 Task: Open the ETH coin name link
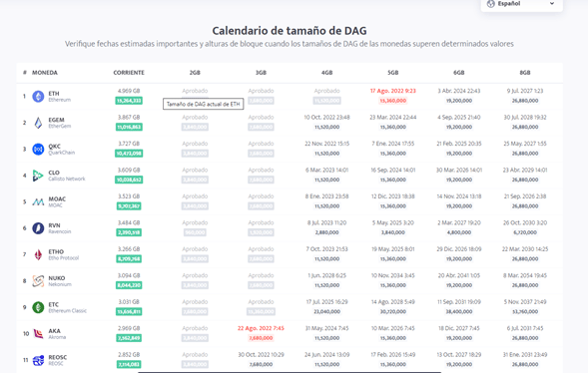[54, 94]
